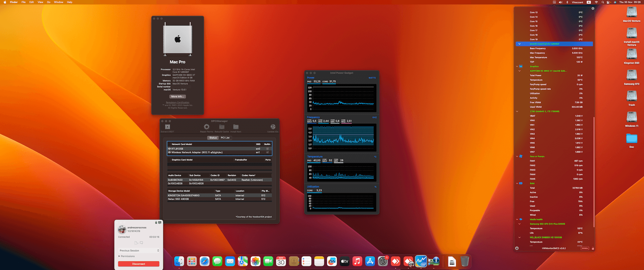Open HWMonitorSMC2 settings gear icon
Viewport: 644px width, 270px height.
click(517, 248)
